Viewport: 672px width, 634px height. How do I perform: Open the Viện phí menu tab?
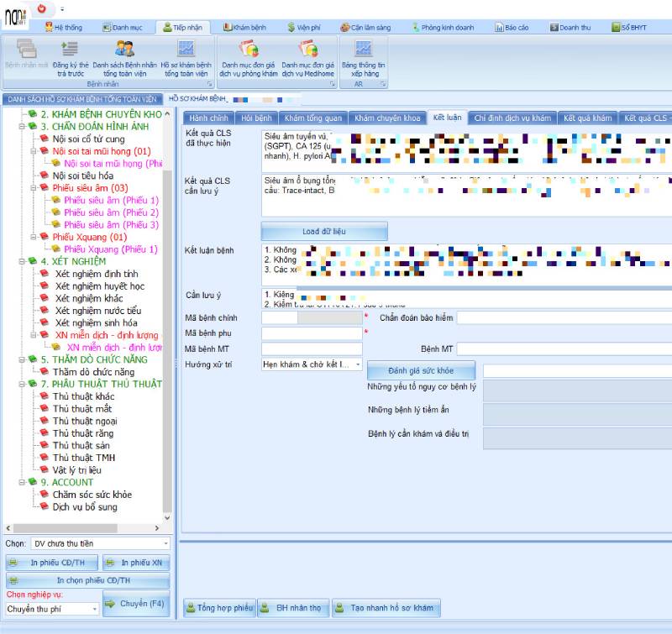304,28
